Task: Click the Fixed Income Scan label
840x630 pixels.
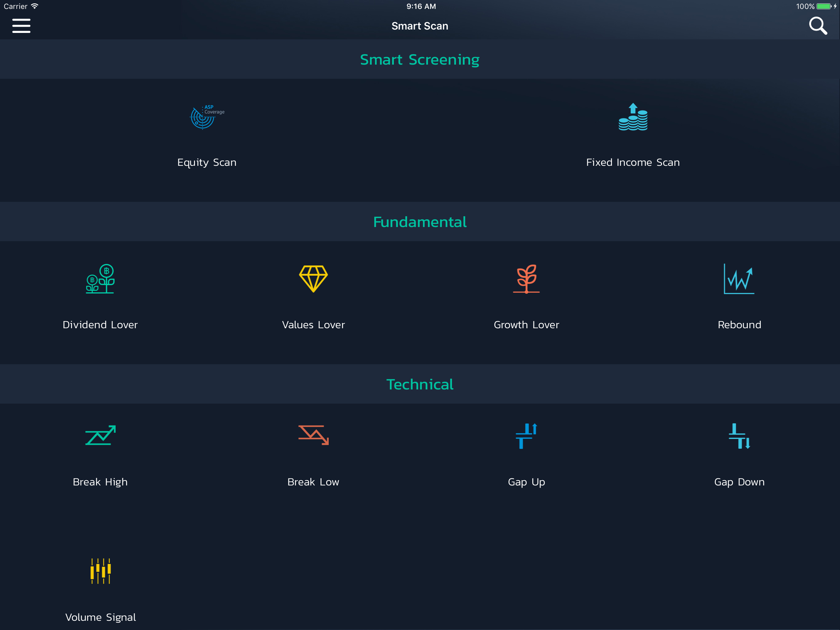Action: [633, 162]
